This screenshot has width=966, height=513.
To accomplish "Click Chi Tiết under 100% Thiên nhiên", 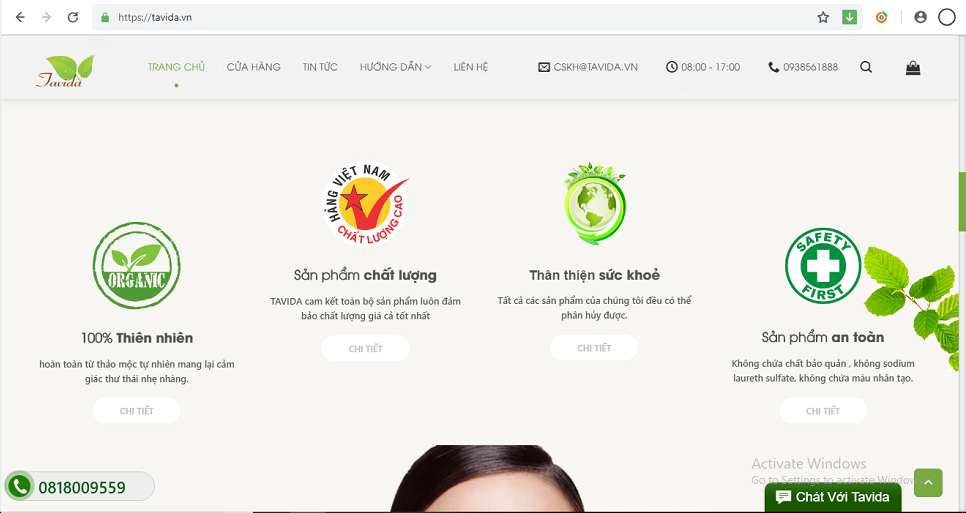I will point(136,411).
